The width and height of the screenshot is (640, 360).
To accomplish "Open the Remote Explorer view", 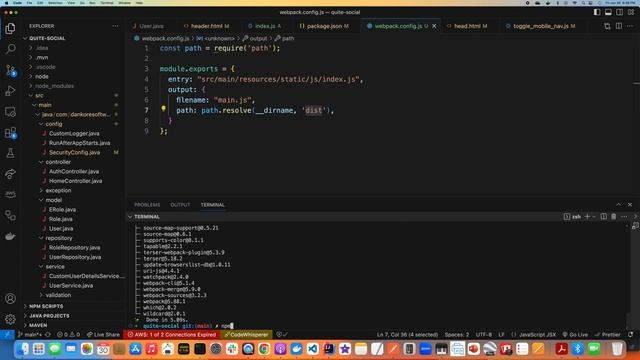I will point(10,112).
